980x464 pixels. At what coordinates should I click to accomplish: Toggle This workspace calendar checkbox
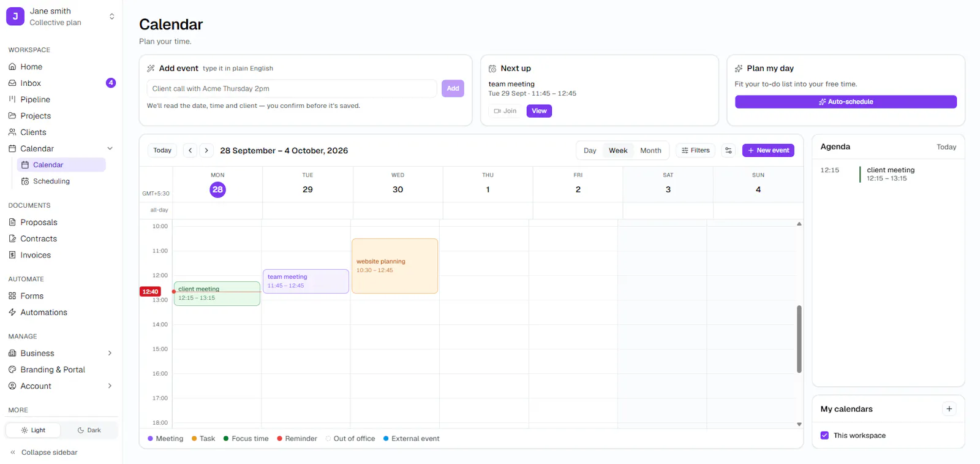tap(824, 436)
